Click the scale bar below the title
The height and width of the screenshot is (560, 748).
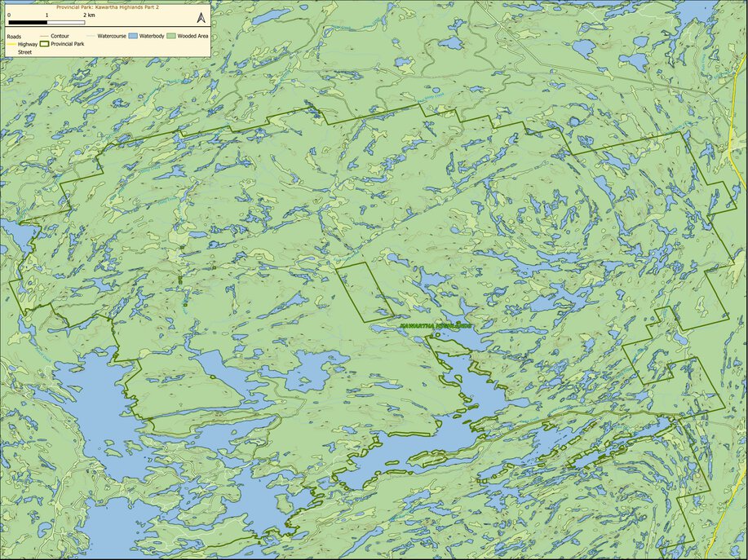coord(46,22)
